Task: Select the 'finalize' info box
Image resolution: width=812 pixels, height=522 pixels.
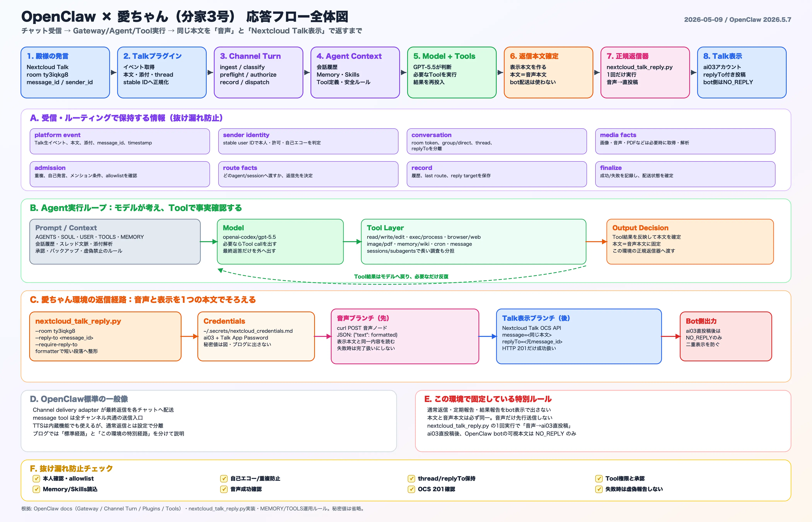Action: (685, 174)
